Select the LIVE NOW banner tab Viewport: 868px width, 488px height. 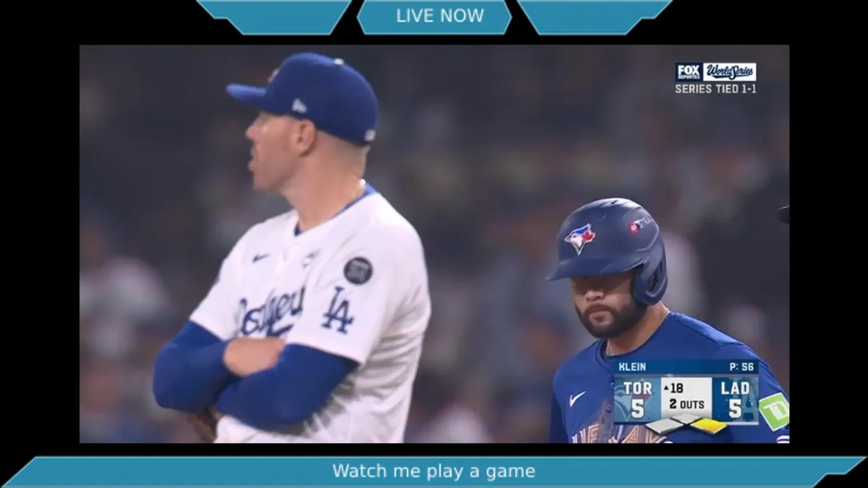point(434,17)
